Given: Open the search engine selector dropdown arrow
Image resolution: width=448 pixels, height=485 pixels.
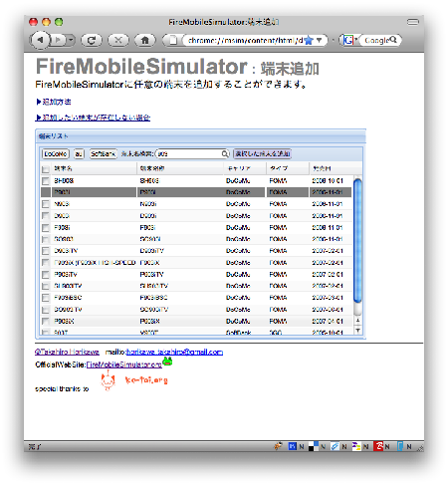Looking at the screenshot, I should pyautogui.click(x=356, y=40).
